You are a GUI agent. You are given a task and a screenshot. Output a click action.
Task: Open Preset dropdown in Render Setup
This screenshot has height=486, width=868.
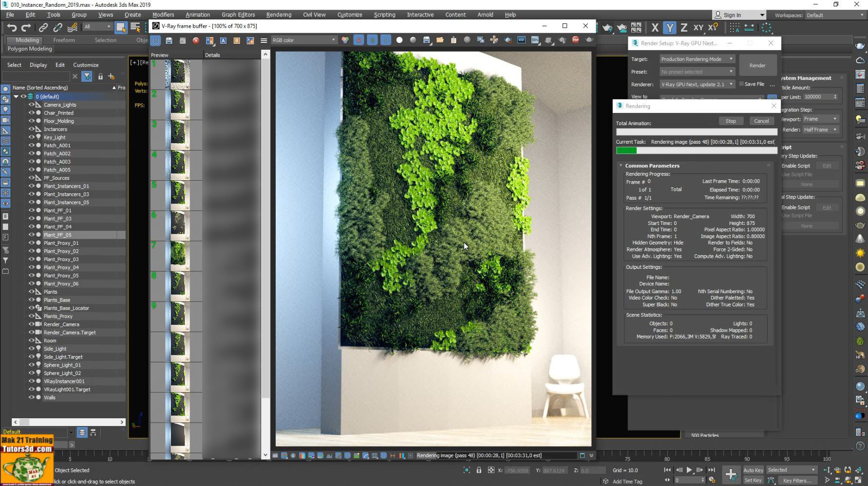click(x=697, y=72)
